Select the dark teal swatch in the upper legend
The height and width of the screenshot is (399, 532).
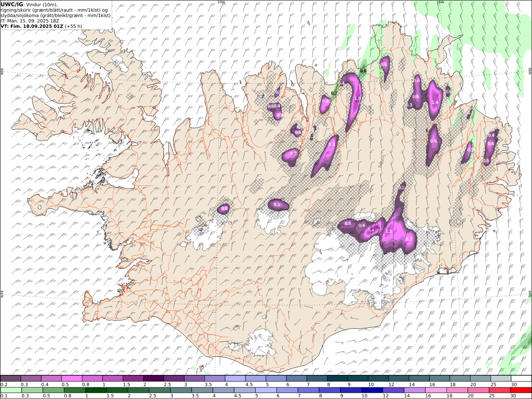(337, 378)
